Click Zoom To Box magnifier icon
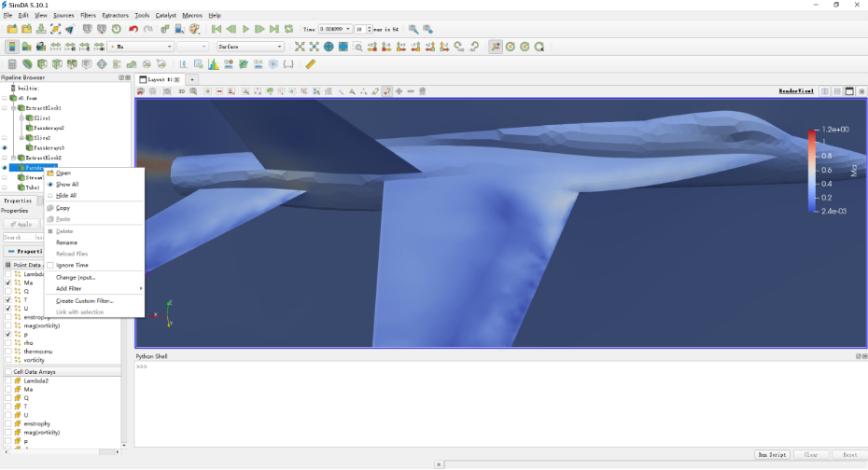 (357, 47)
